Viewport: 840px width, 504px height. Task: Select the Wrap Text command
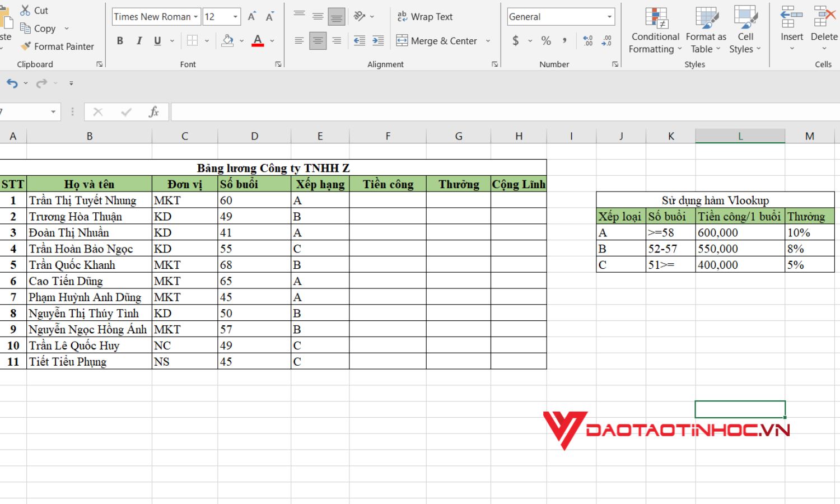pos(426,17)
